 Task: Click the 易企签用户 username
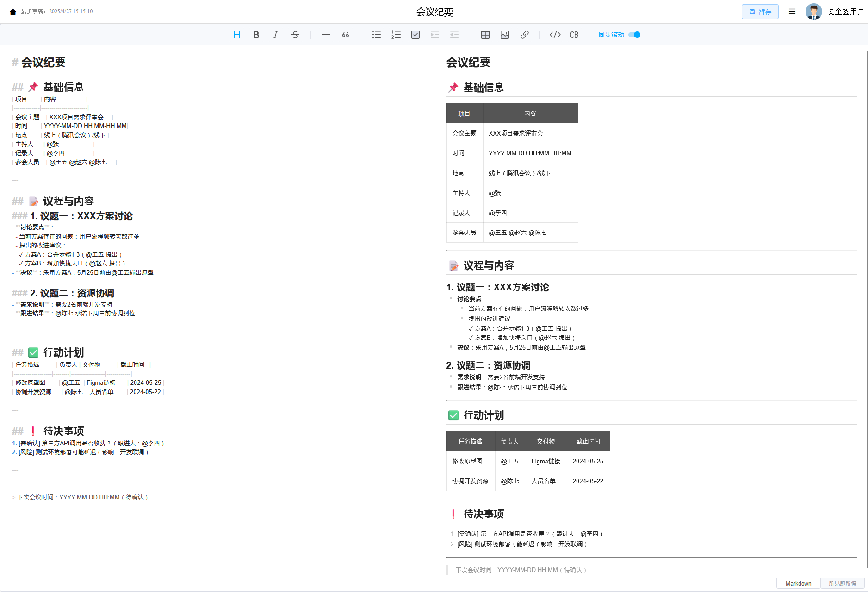846,12
